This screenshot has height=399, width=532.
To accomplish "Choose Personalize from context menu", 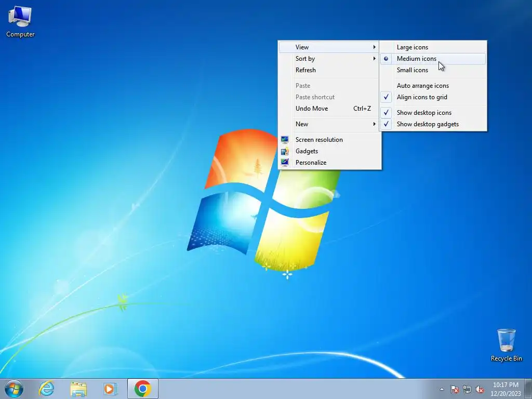I will point(329,163).
